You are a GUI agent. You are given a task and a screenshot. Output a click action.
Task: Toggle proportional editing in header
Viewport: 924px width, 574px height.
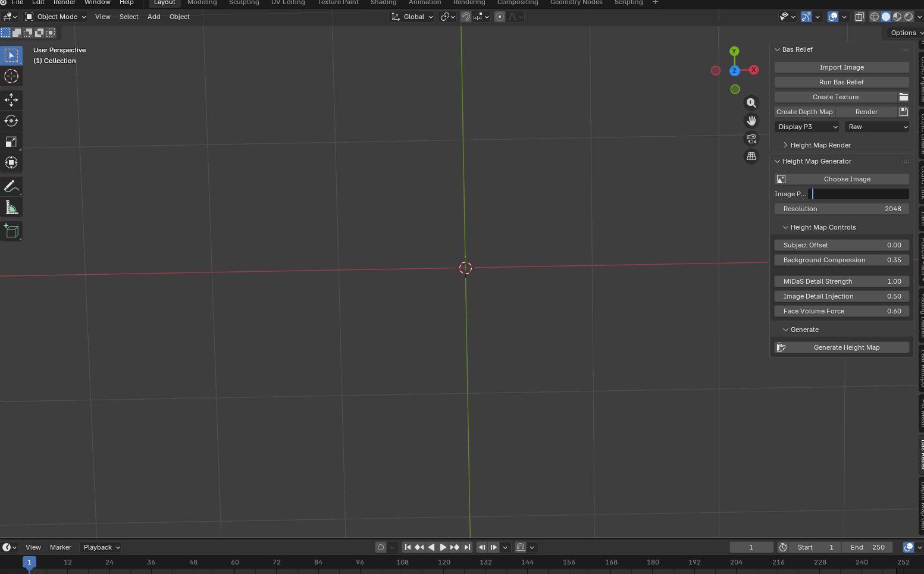[500, 17]
